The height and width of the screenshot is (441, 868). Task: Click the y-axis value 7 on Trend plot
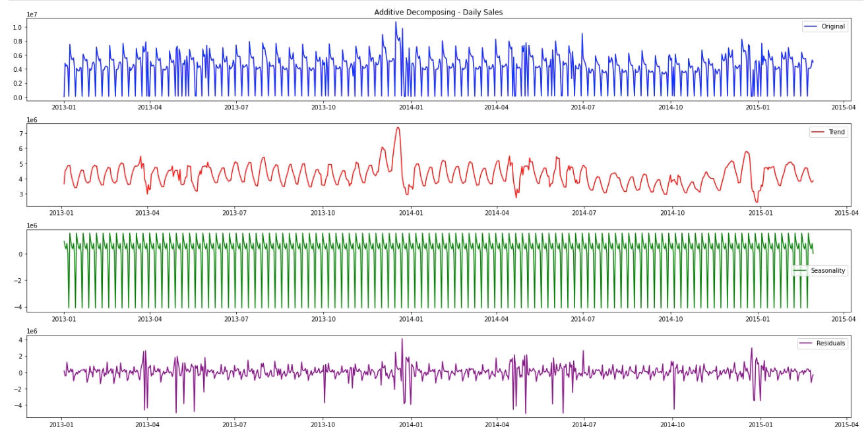(x=20, y=134)
